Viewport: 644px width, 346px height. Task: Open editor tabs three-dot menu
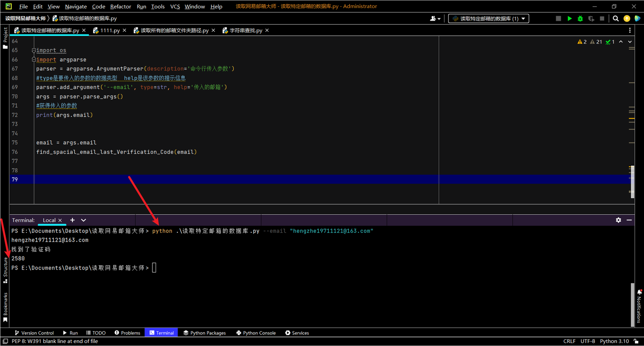click(x=630, y=30)
